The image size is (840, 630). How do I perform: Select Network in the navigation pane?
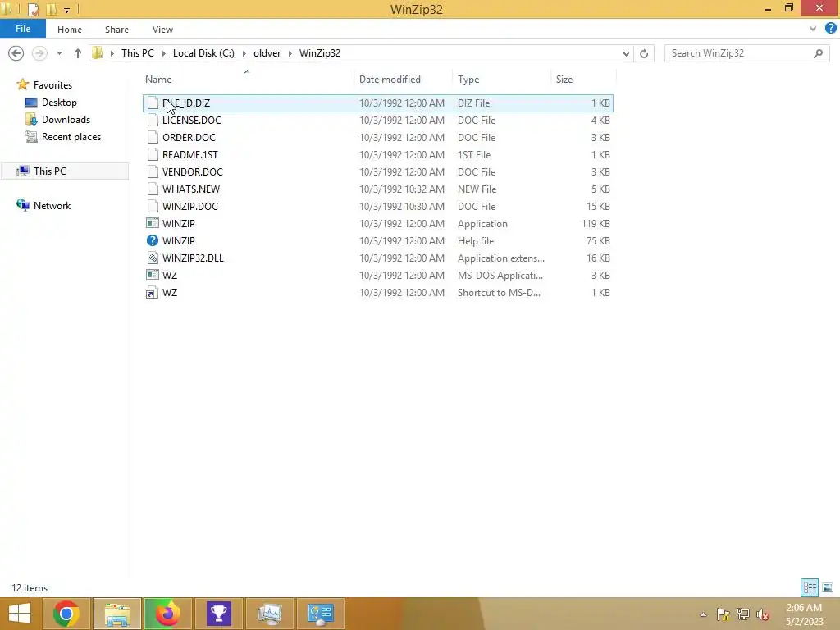point(52,205)
